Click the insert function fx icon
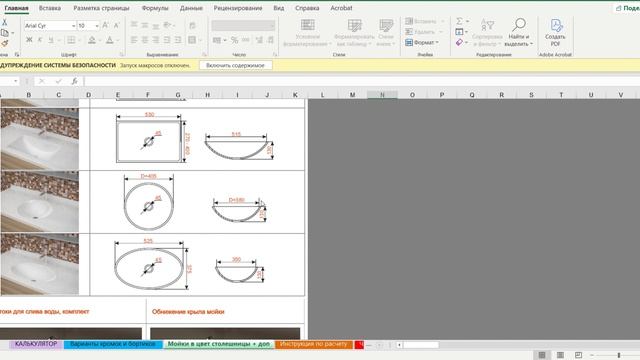The image size is (640, 360). click(x=74, y=81)
